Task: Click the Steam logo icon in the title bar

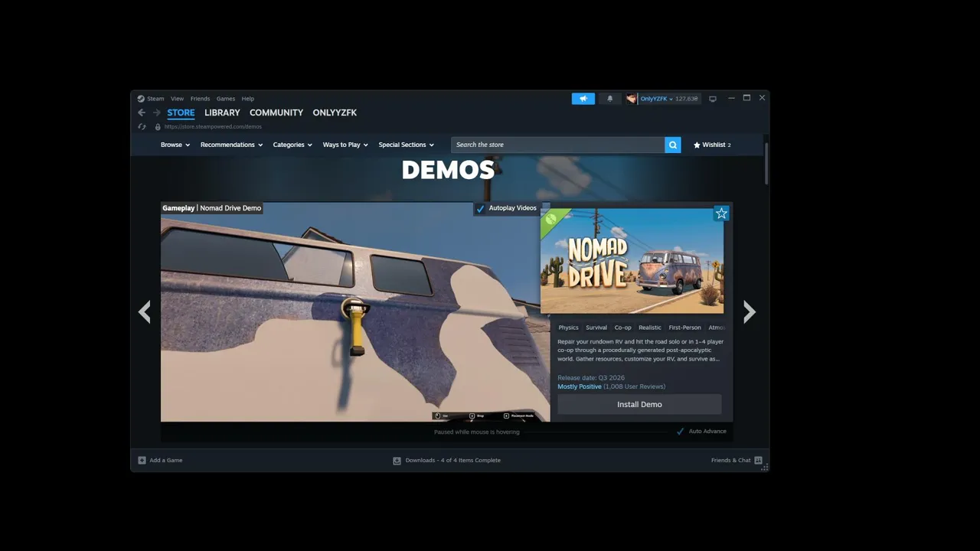Action: coord(141,99)
